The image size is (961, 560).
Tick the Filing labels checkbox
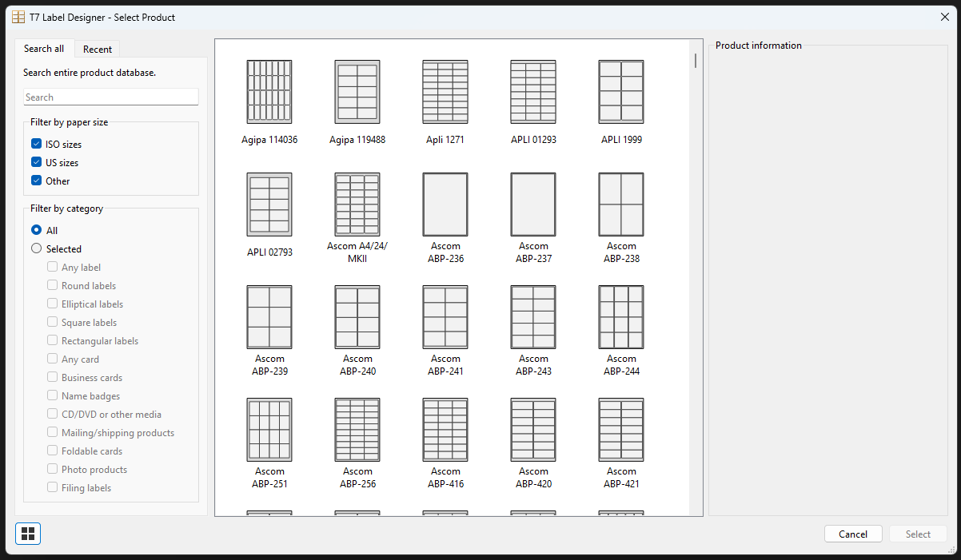pos(52,488)
